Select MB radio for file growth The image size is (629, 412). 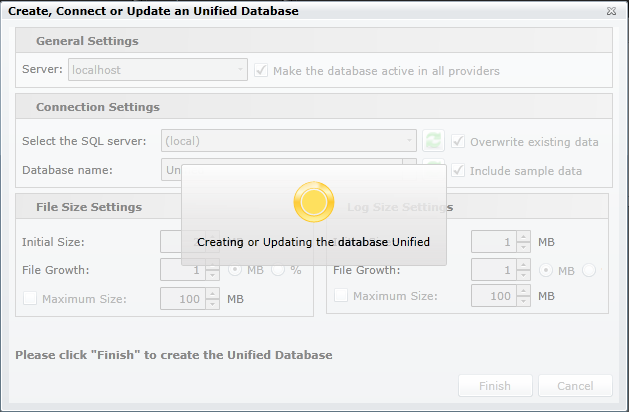236,270
